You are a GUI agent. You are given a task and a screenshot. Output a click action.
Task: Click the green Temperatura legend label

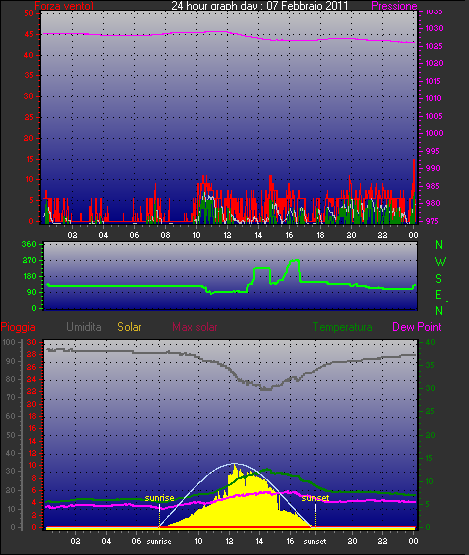click(342, 327)
